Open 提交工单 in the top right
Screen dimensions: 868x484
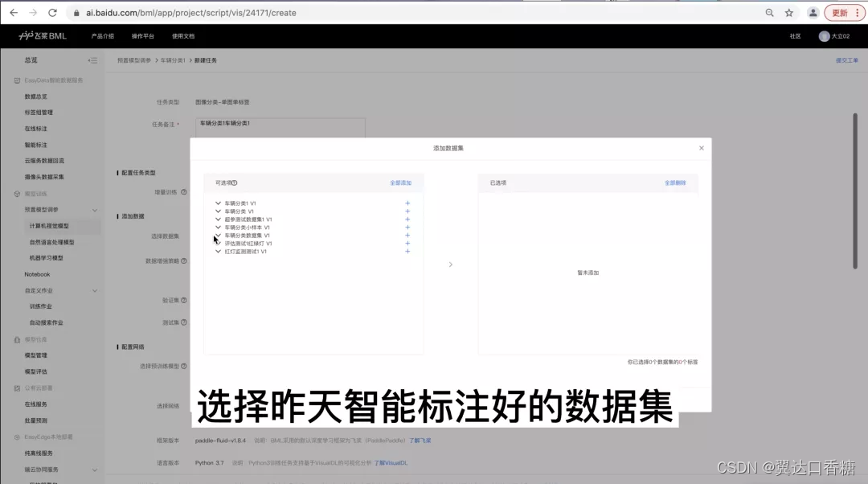coord(845,59)
